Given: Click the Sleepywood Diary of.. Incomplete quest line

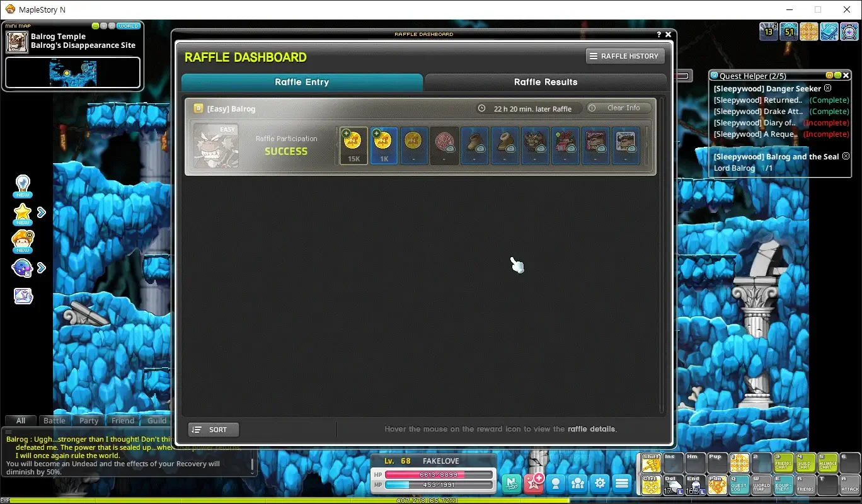Looking at the screenshot, I should (781, 123).
